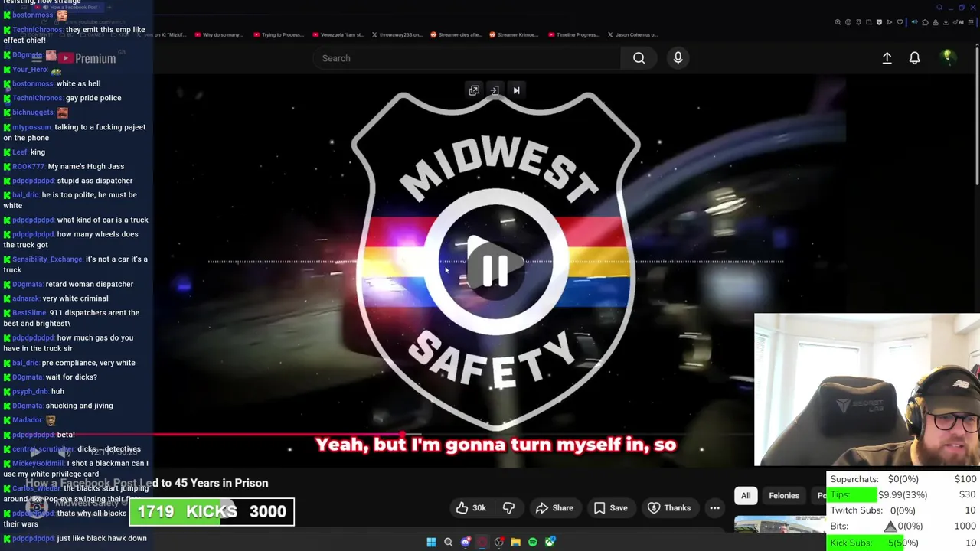Click the browser zoom magnifier toolbar icon
The width and height of the screenshot is (980, 551).
pyautogui.click(x=838, y=22)
